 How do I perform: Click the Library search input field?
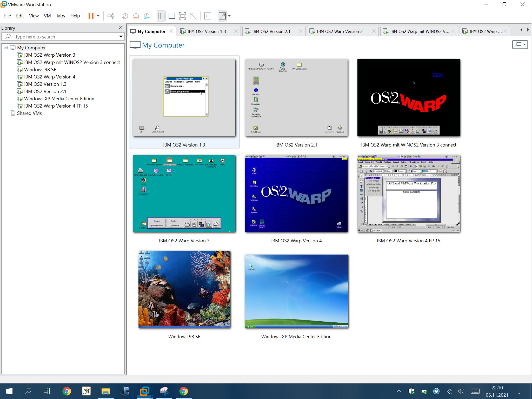(x=62, y=37)
